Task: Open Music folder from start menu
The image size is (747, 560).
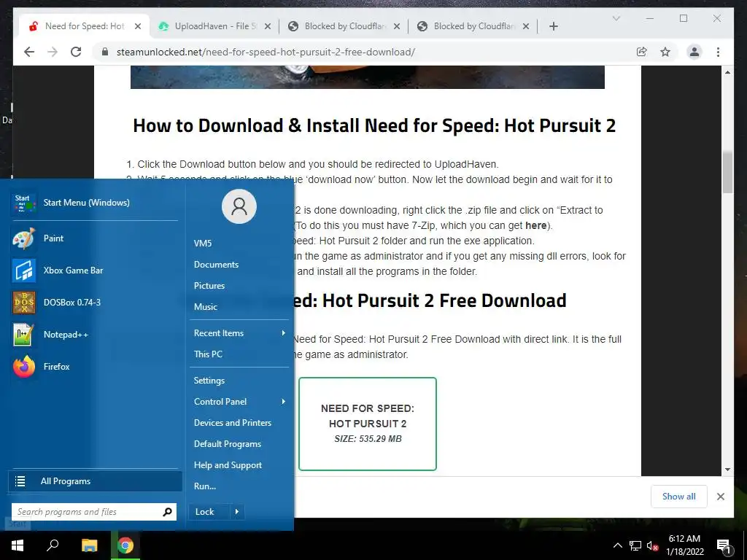Action: (205, 307)
